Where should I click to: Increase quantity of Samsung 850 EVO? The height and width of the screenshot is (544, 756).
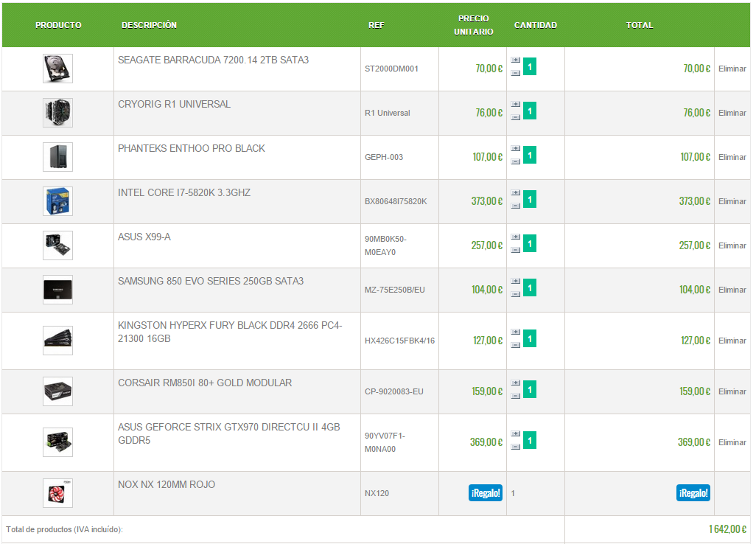coord(515,282)
